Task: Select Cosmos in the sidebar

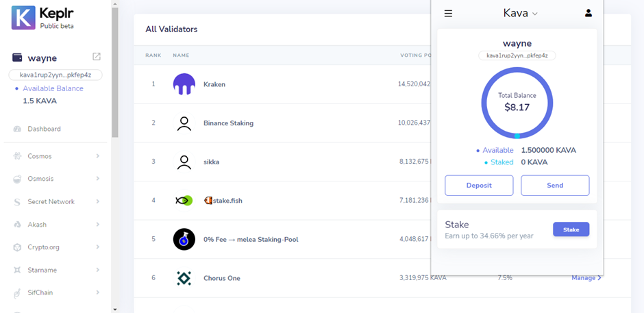Action: point(40,156)
